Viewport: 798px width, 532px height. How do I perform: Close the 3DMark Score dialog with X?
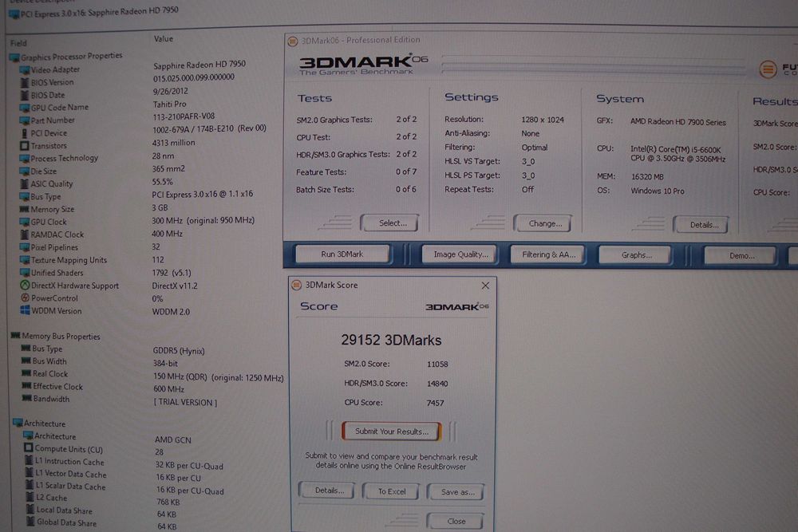point(485,286)
